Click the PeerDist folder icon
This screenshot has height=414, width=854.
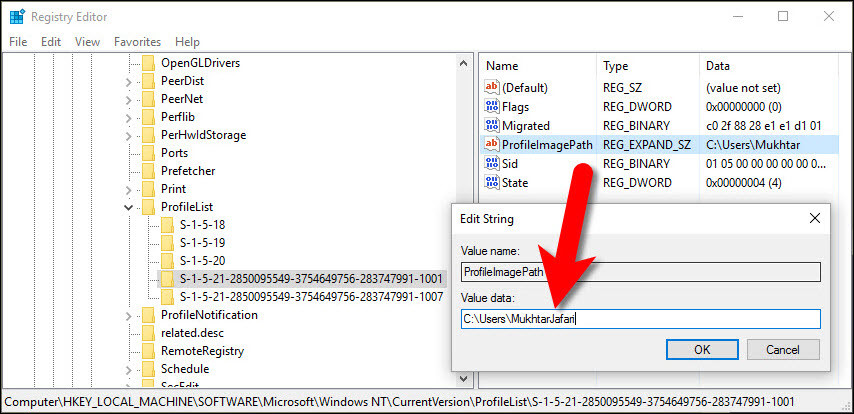point(148,81)
